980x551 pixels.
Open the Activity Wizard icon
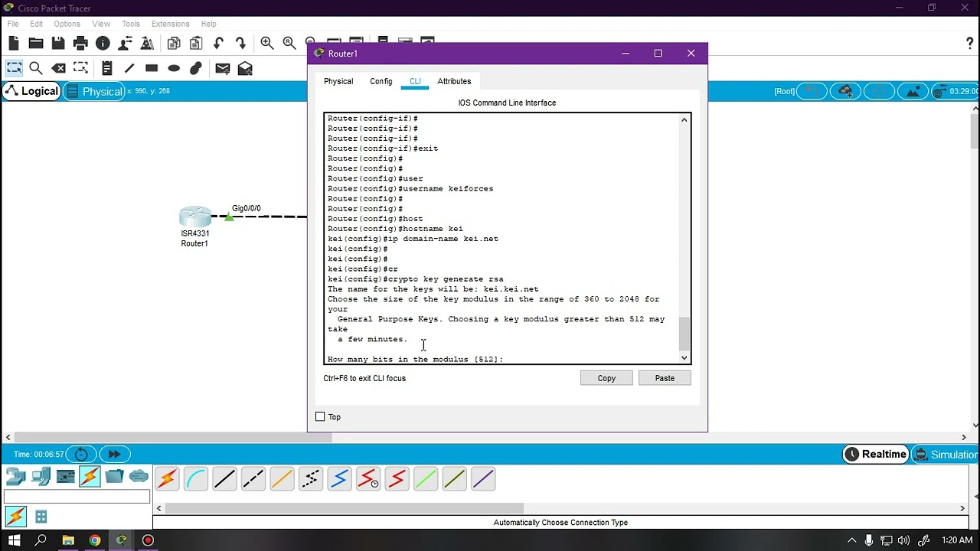pos(125,44)
